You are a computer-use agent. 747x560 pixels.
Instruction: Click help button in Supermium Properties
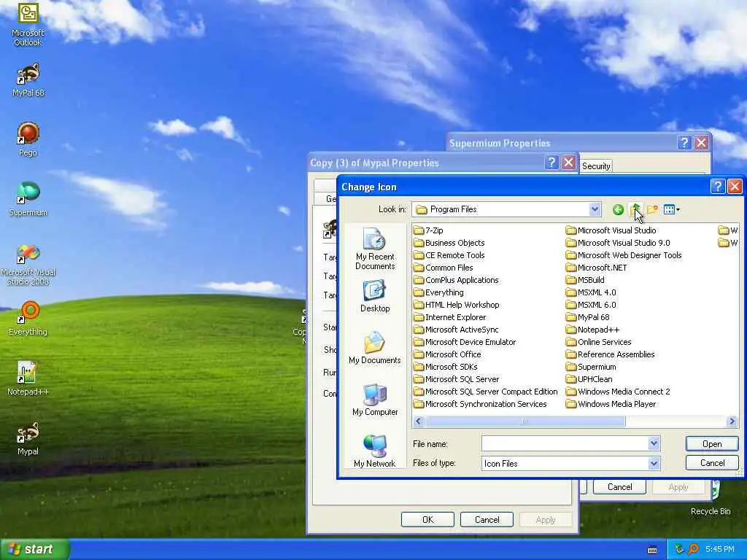tap(684, 143)
